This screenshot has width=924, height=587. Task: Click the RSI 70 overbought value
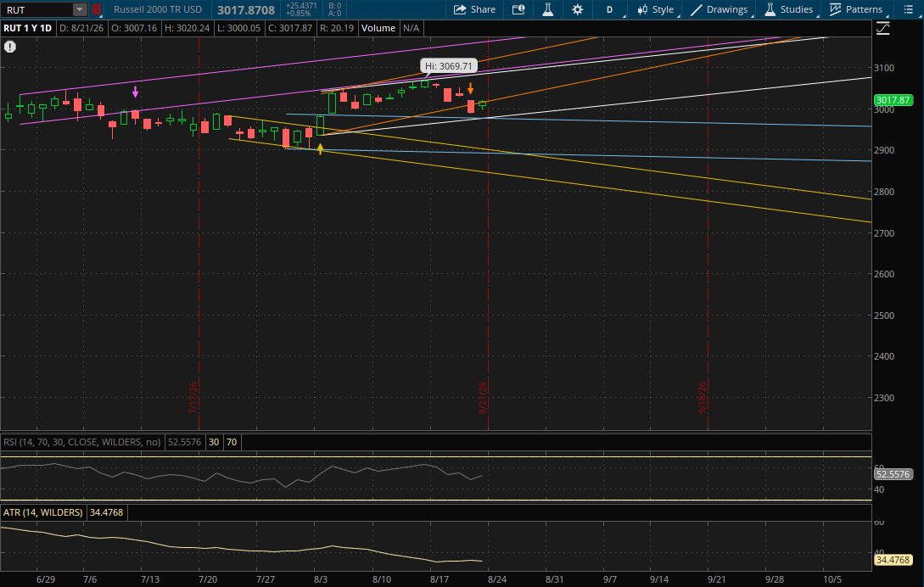coord(232,442)
